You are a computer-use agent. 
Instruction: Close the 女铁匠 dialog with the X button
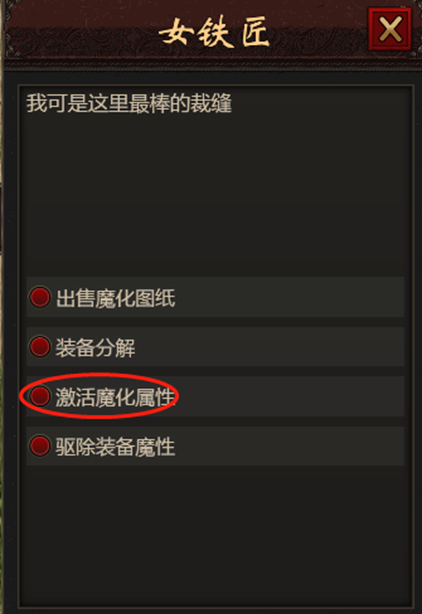tap(390, 29)
